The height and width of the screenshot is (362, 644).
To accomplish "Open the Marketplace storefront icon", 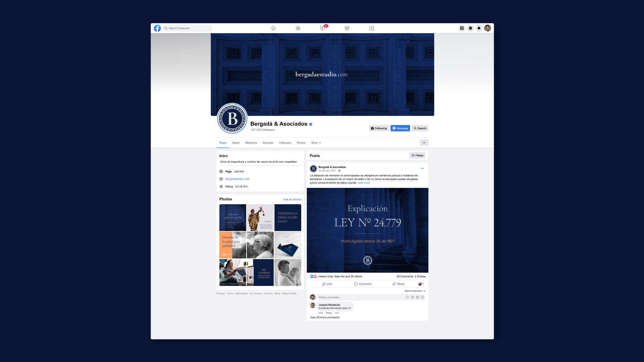I will click(x=347, y=28).
